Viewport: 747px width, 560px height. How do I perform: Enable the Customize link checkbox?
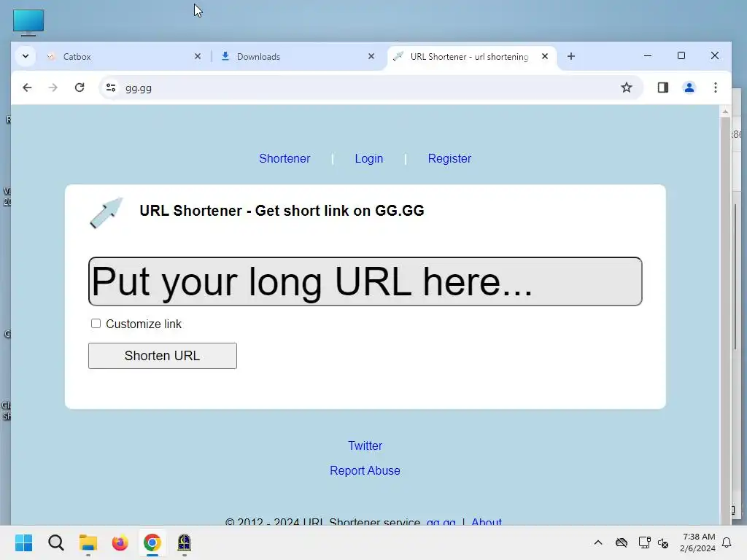coord(96,324)
